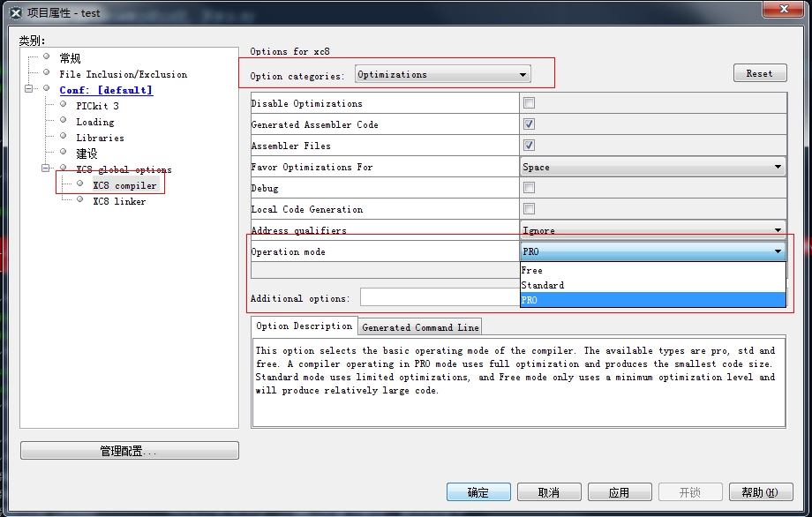Open Address qualifiers Ignore dropdown
812x517 pixels.
[652, 229]
